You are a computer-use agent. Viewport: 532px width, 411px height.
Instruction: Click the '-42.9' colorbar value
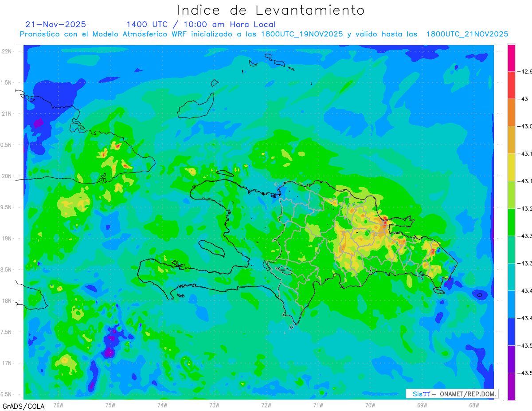click(x=525, y=71)
